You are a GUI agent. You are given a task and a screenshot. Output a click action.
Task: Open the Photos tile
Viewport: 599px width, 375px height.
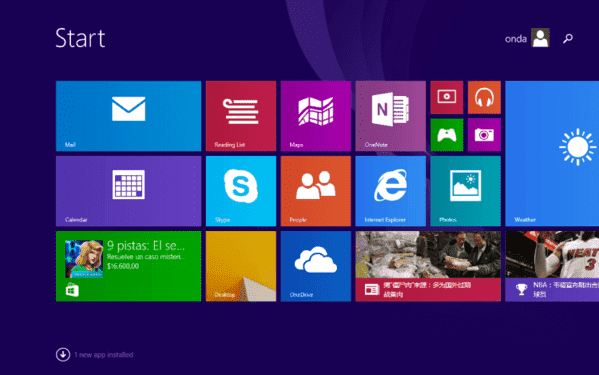coord(465,191)
